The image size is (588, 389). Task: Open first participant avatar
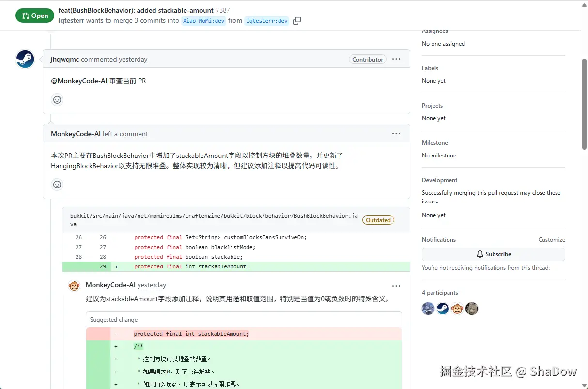[428, 309]
